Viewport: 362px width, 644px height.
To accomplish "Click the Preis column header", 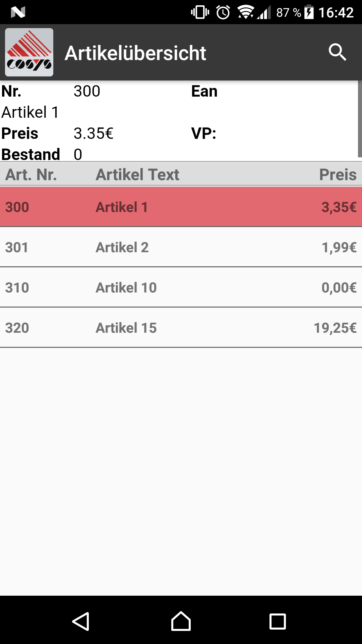I will (x=338, y=174).
